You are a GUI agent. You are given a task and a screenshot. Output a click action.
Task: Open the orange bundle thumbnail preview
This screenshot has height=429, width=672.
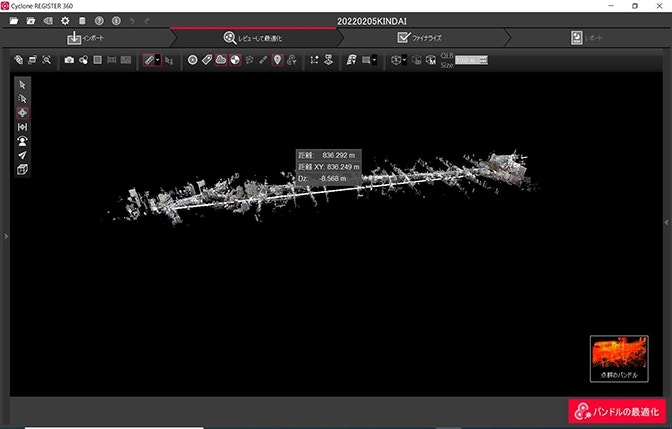point(618,357)
